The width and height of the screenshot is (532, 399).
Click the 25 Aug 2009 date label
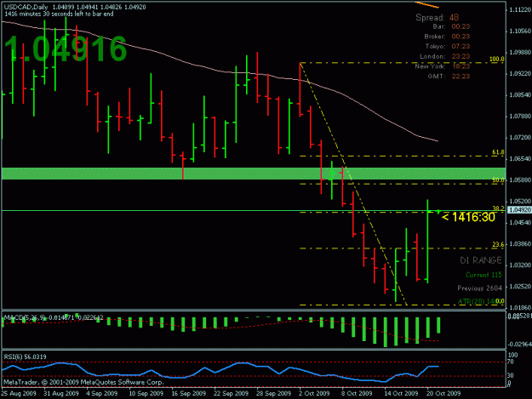coord(19,393)
